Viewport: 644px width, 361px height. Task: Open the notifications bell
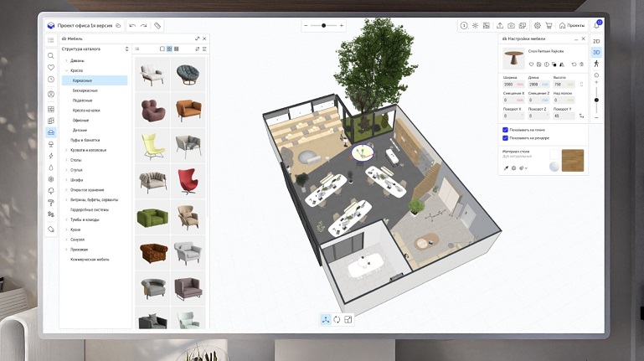coord(596,26)
